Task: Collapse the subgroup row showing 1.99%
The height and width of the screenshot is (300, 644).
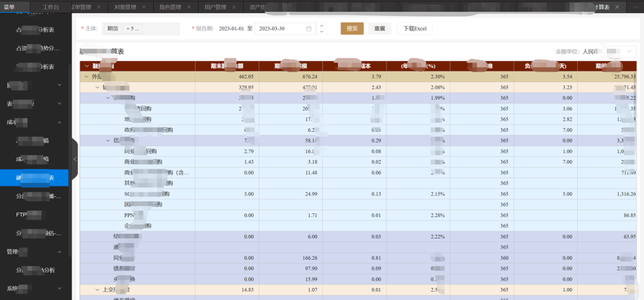Action: (108, 97)
